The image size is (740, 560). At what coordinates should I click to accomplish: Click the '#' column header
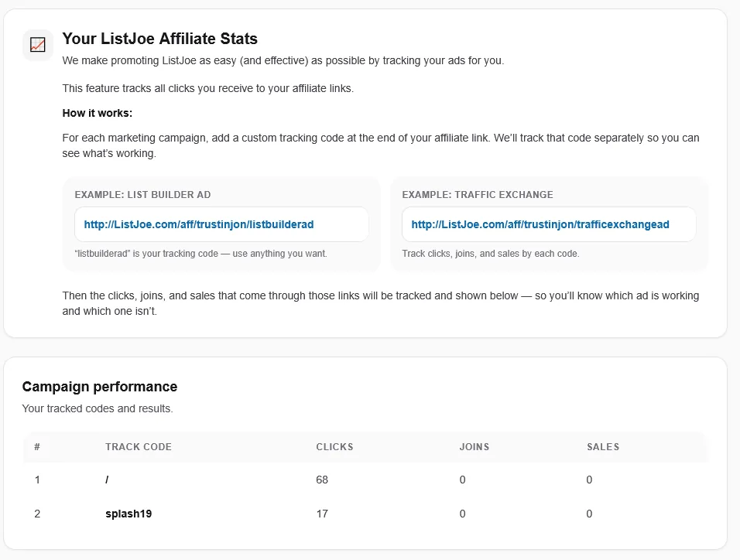pos(37,447)
